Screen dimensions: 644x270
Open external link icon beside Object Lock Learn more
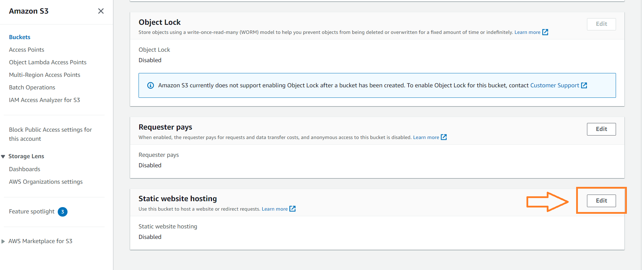[545, 32]
